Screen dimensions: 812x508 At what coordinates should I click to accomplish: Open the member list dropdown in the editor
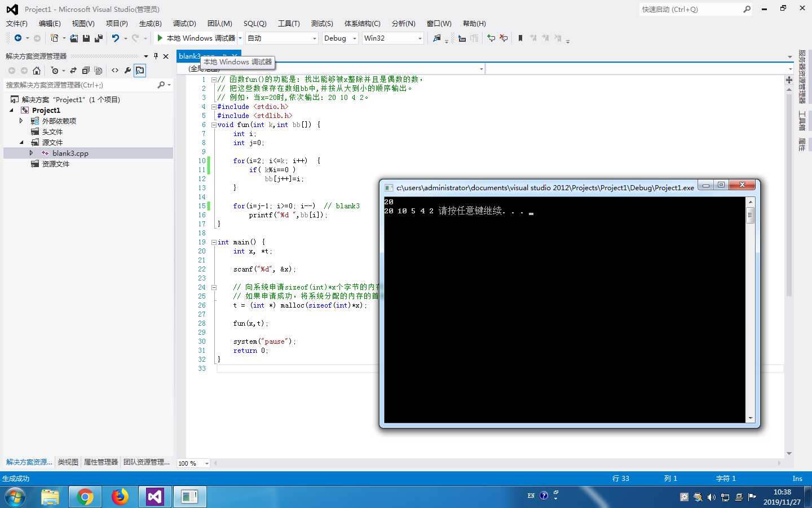tap(789, 69)
